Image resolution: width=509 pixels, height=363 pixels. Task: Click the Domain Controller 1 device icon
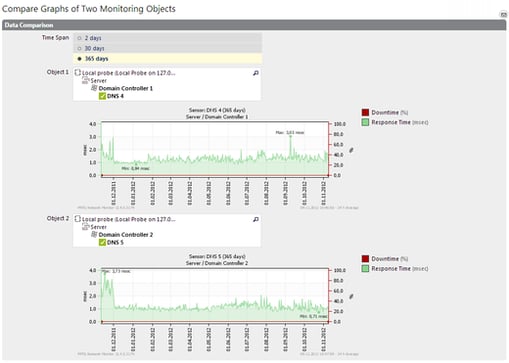click(x=94, y=88)
